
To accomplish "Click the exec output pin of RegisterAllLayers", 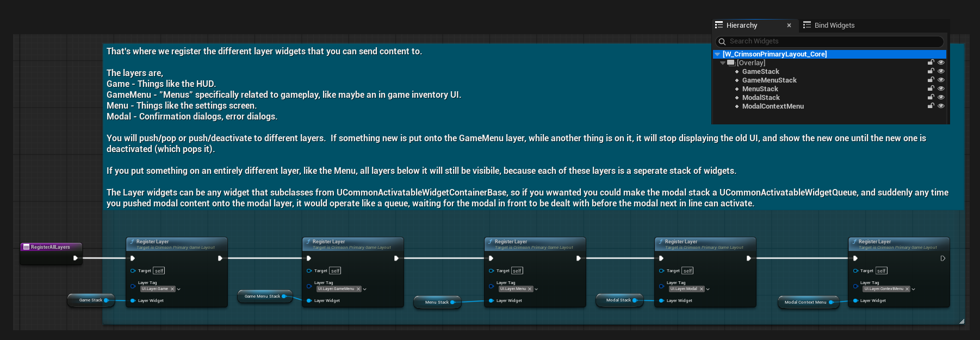I will pyautogui.click(x=76, y=258).
